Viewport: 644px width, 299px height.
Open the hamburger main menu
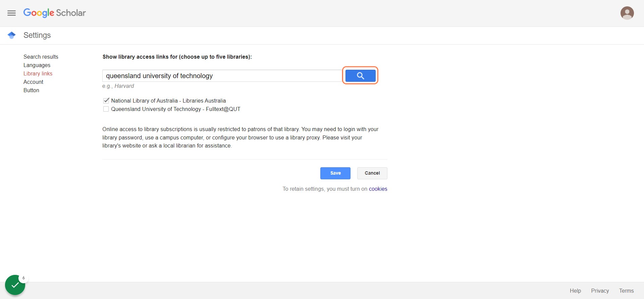tap(12, 13)
